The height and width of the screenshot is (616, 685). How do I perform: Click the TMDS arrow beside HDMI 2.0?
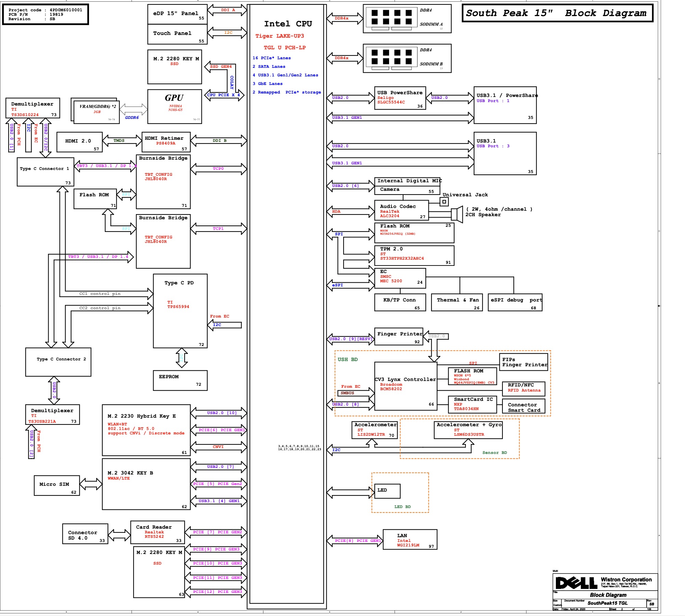click(122, 140)
